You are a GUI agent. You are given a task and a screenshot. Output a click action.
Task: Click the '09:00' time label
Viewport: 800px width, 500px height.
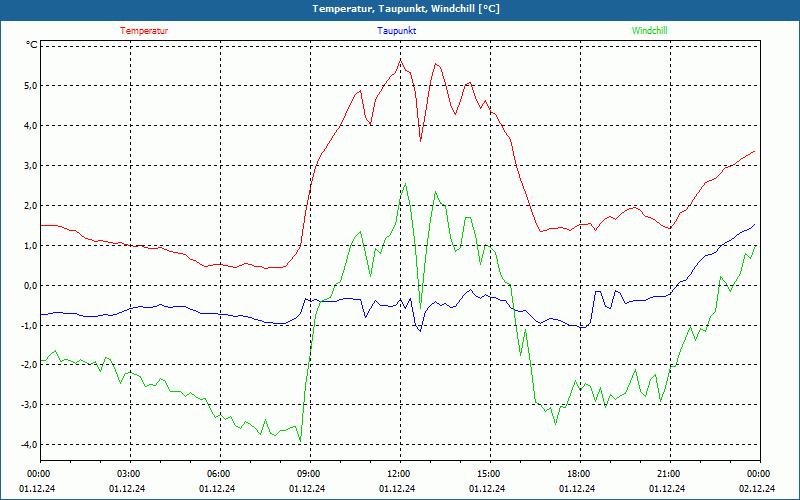tap(310, 474)
